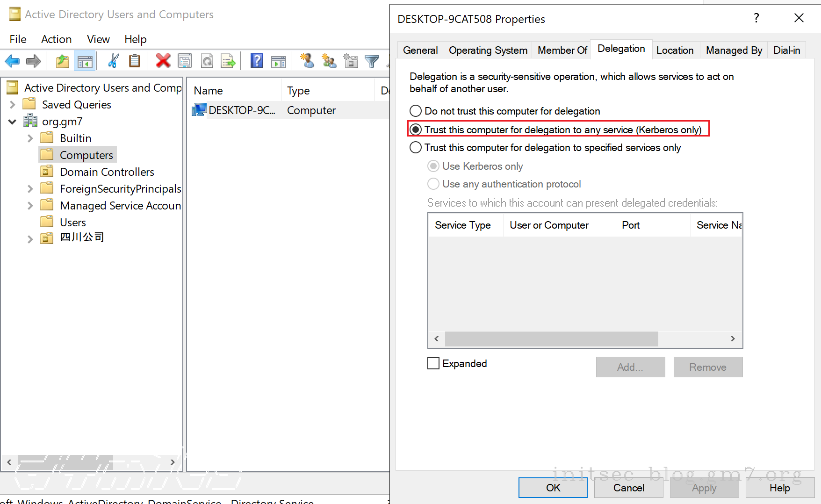Expand the Saved Queries node
Screen dimensions: 821x504
point(13,105)
